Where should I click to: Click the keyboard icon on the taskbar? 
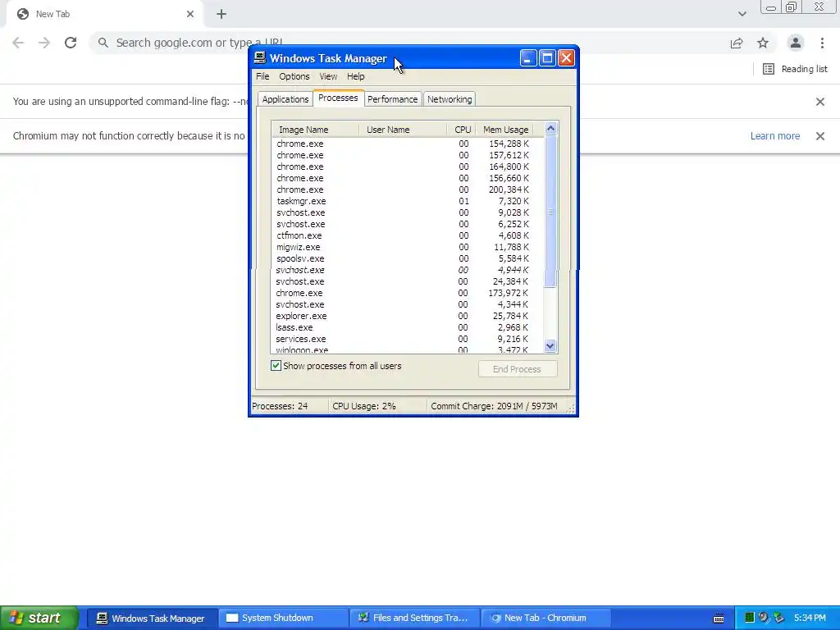[x=719, y=619]
